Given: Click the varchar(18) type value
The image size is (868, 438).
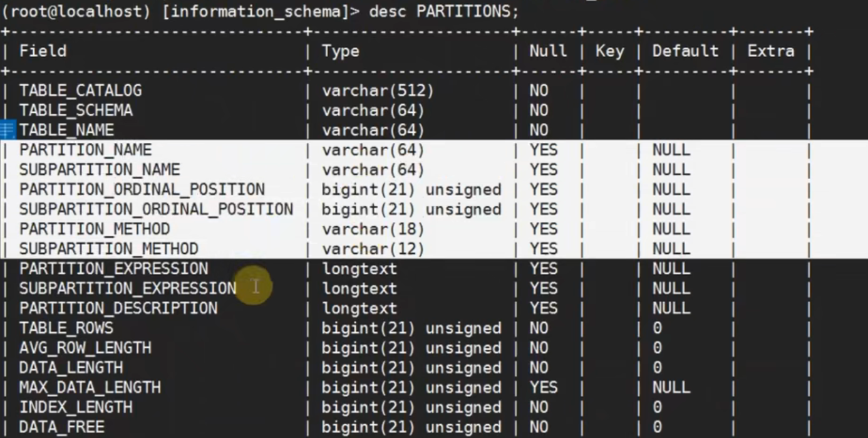Looking at the screenshot, I should (373, 229).
